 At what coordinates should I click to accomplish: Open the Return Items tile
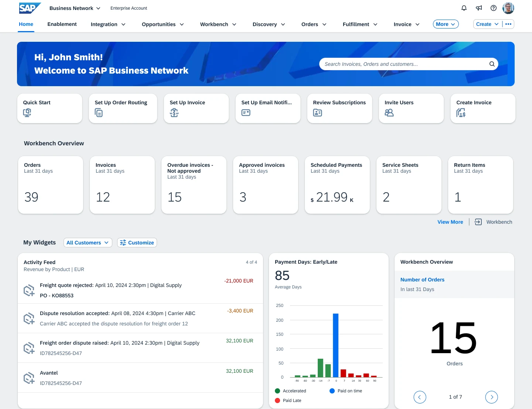pos(481,185)
